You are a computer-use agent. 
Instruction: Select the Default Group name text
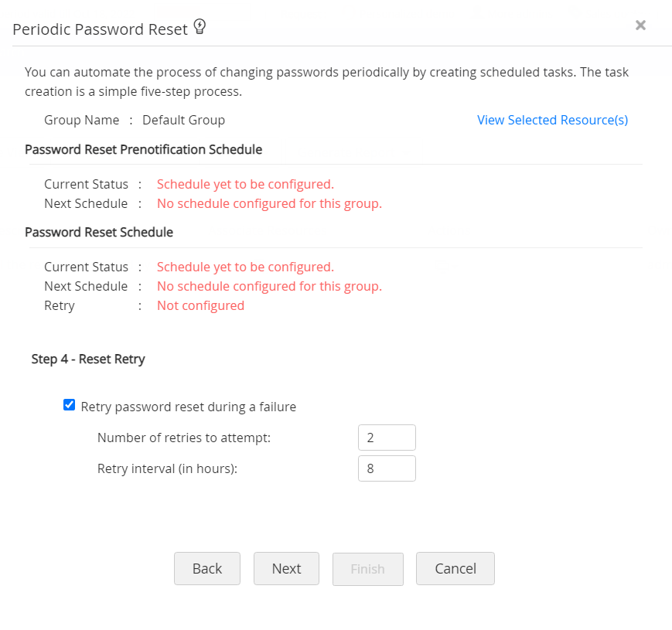[x=183, y=120]
